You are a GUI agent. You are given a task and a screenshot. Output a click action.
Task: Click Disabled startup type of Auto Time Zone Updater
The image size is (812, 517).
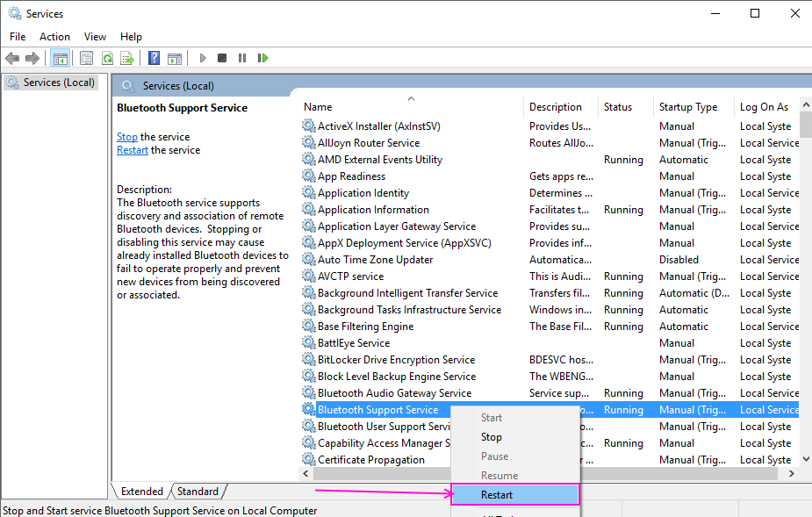click(679, 260)
